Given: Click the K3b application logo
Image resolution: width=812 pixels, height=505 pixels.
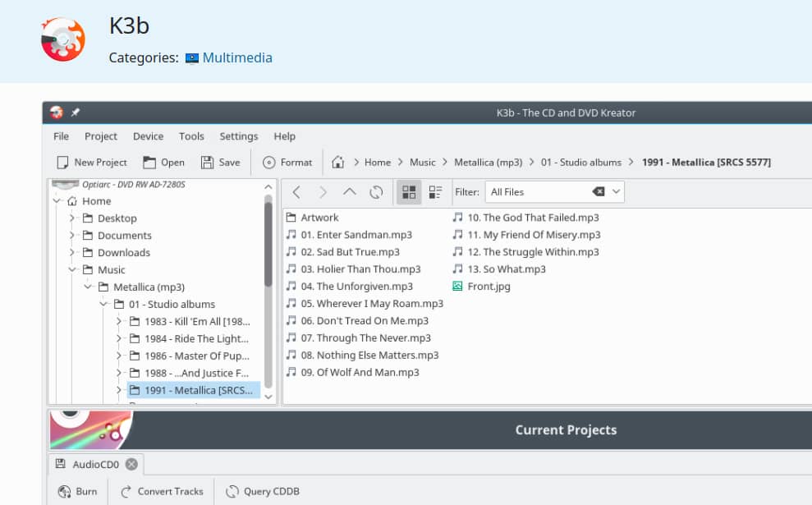Looking at the screenshot, I should coord(63,39).
